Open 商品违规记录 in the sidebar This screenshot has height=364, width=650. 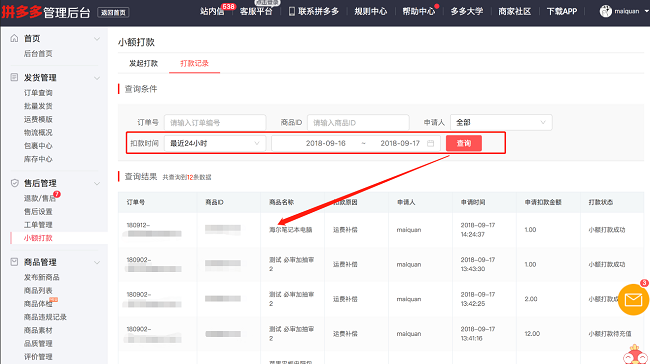[45, 317]
